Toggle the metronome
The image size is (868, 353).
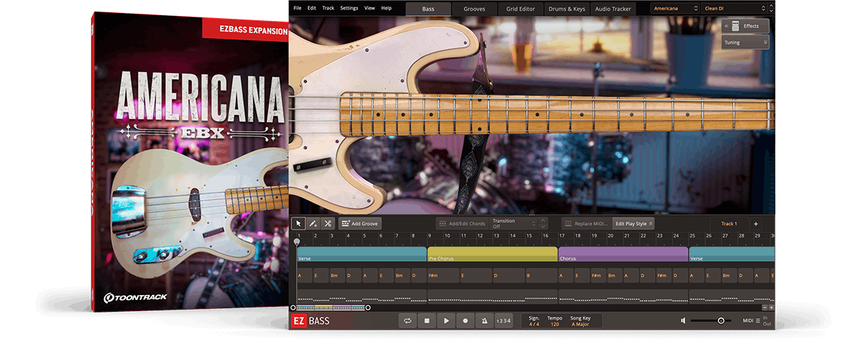tap(484, 320)
